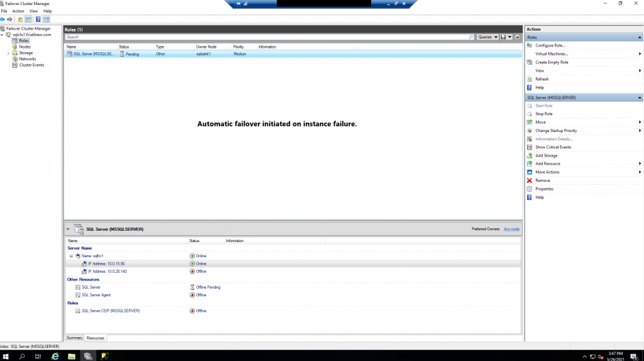Click the Add Storage icon
The image size is (644, 361).
530,155
